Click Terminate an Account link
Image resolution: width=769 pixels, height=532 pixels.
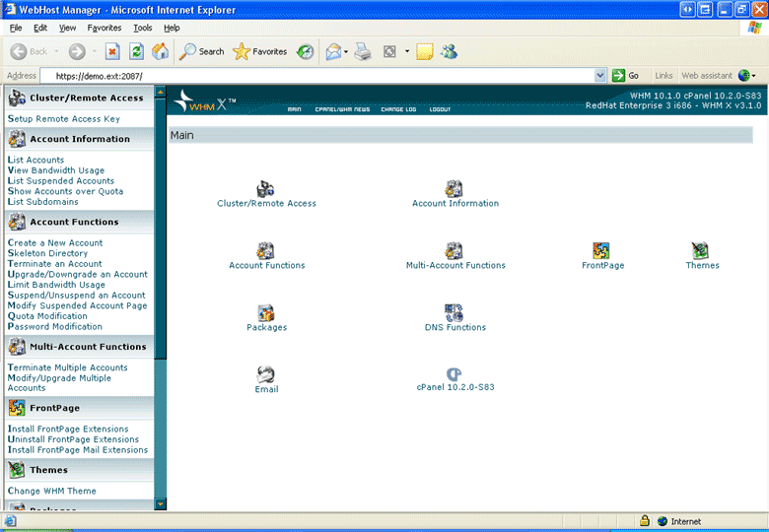click(x=54, y=264)
